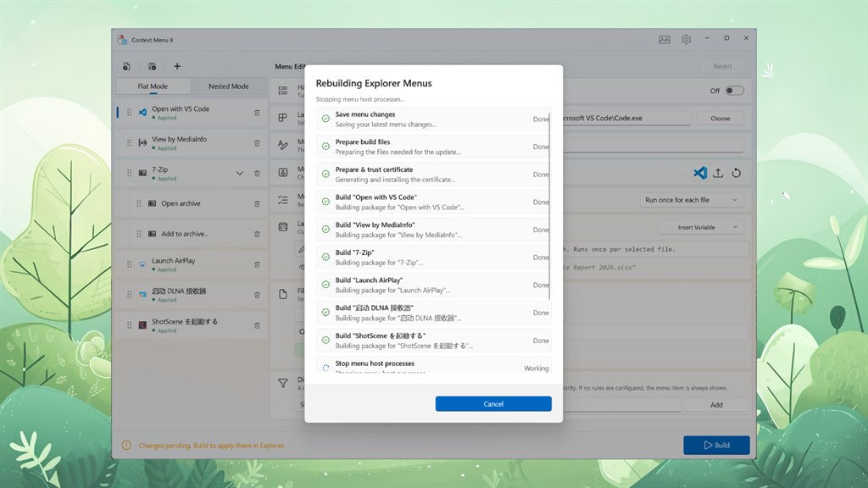
Task: Delete the '启动 DLNA 接收器' item
Action: (x=257, y=295)
